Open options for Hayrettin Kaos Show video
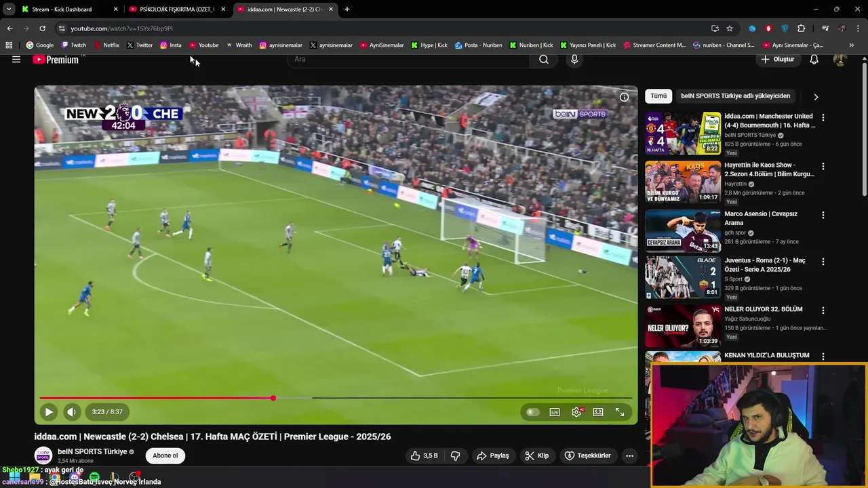The width and height of the screenshot is (868, 488). pyautogui.click(x=823, y=166)
